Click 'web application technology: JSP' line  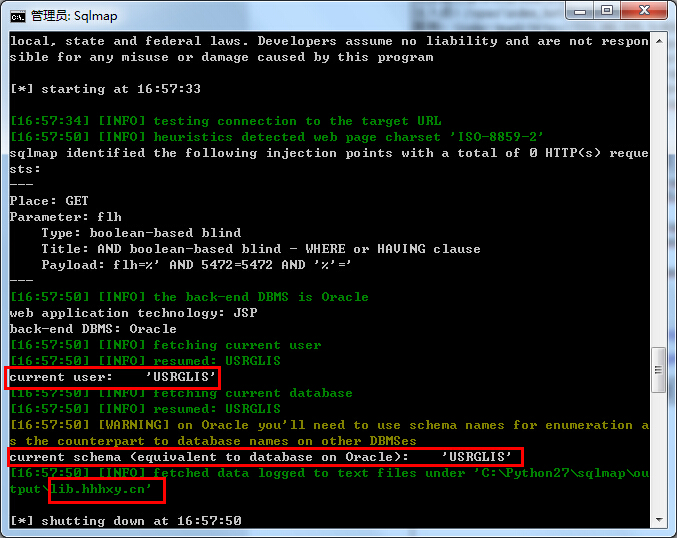(133, 313)
